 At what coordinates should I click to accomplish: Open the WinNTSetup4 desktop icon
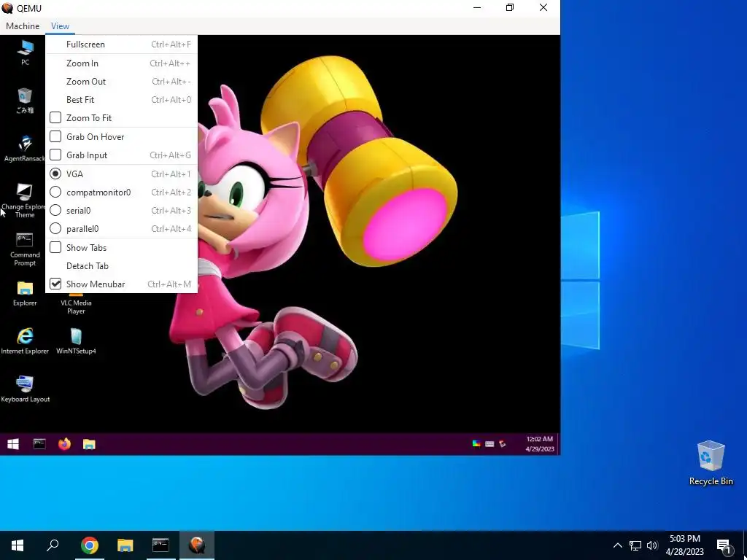pos(76,341)
